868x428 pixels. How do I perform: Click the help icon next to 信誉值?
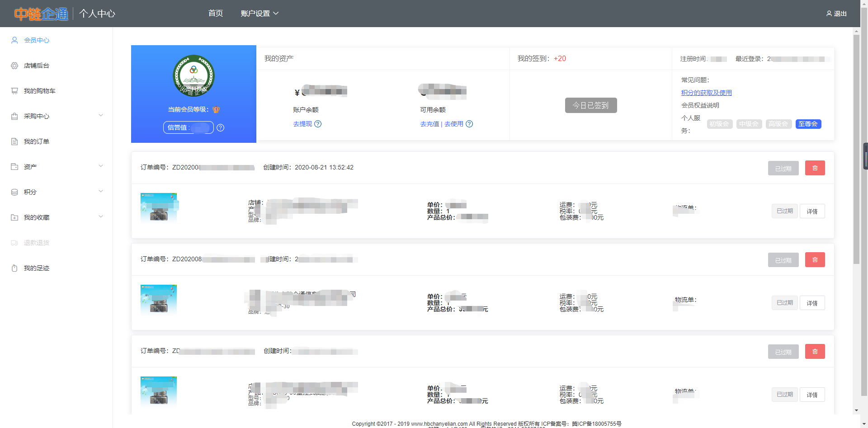pyautogui.click(x=220, y=128)
